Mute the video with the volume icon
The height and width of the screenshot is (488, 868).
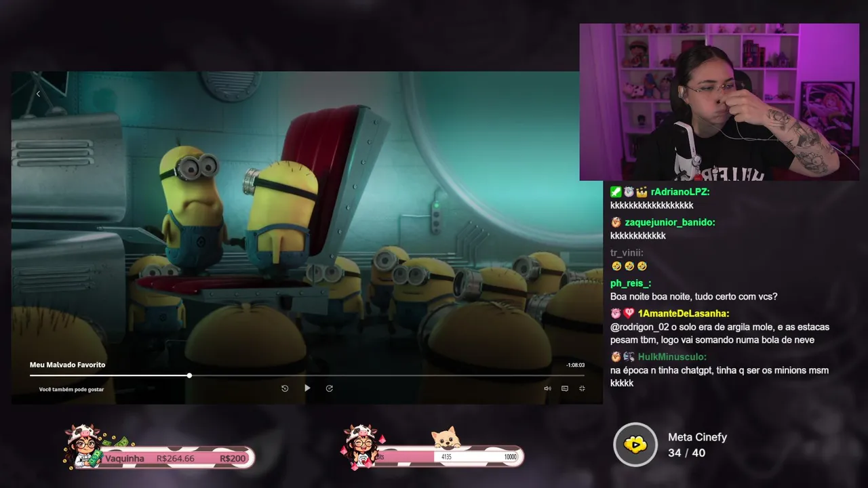click(x=547, y=388)
